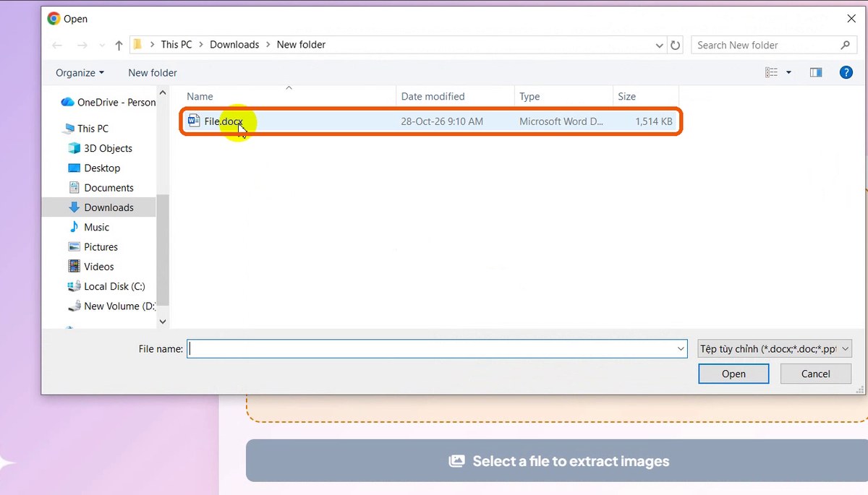Open New Volume (D:) in navigation pane

(111, 306)
